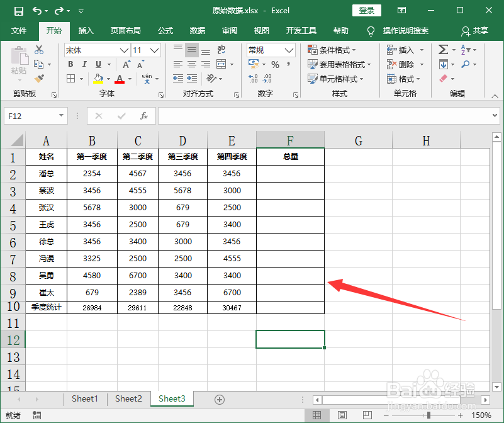Open the 文件 File menu

[19, 31]
